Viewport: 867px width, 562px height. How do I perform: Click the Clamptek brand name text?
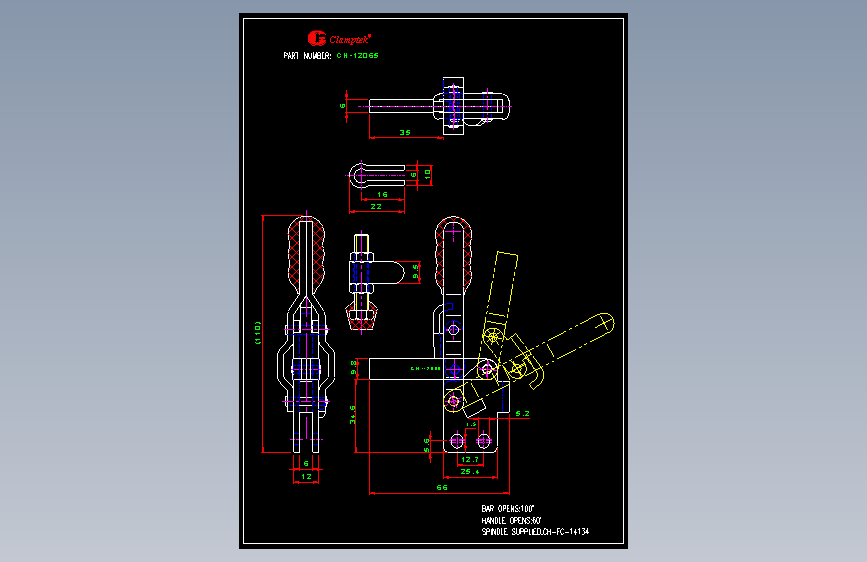[x=350, y=39]
